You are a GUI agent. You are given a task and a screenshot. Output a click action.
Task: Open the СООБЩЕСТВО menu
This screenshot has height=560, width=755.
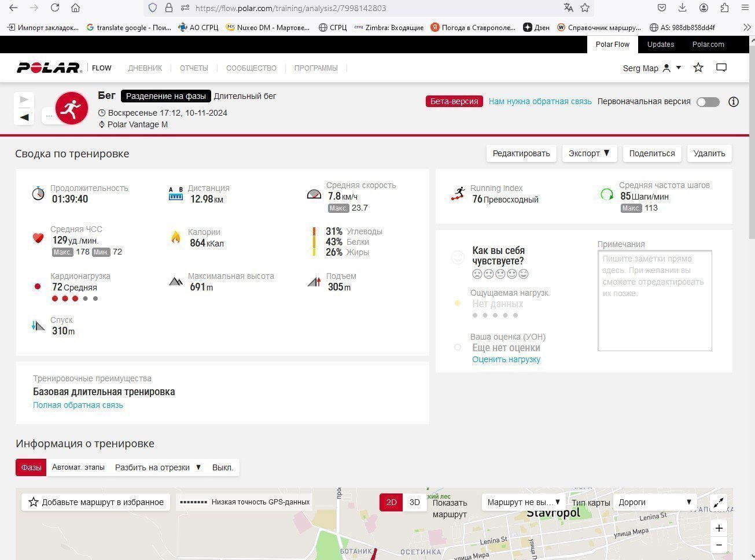point(251,68)
